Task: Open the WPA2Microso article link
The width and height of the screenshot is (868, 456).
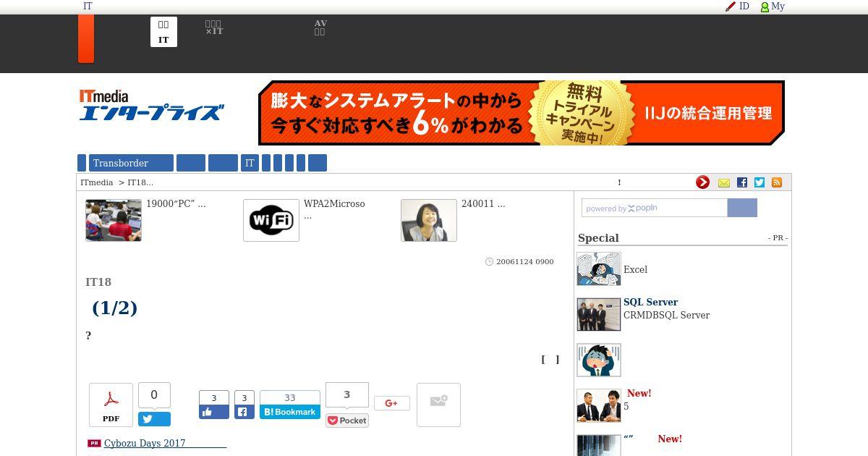Action: tap(334, 209)
